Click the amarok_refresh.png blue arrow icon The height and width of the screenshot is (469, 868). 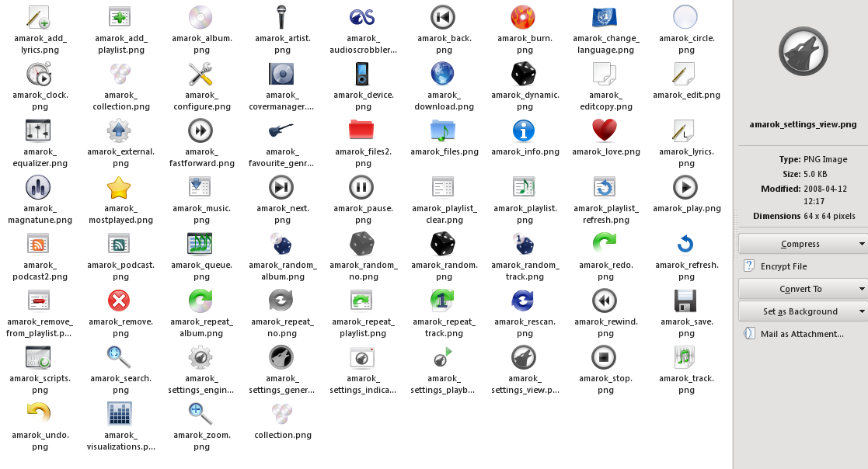pos(685,245)
